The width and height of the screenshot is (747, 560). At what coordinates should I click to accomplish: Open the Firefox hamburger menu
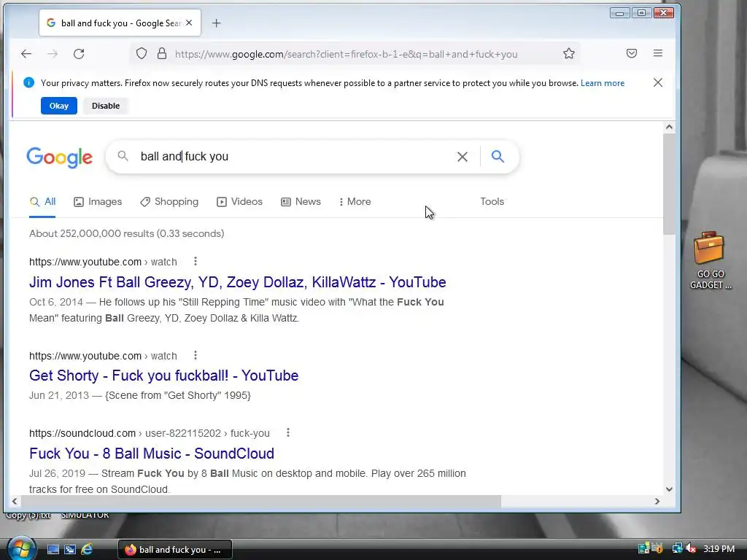[658, 53]
